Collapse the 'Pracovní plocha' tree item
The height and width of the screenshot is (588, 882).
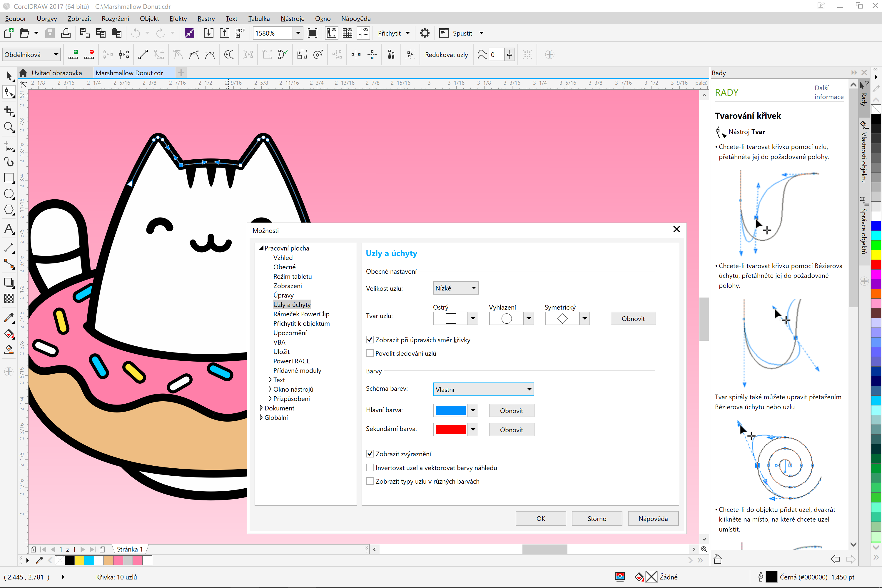click(x=261, y=248)
